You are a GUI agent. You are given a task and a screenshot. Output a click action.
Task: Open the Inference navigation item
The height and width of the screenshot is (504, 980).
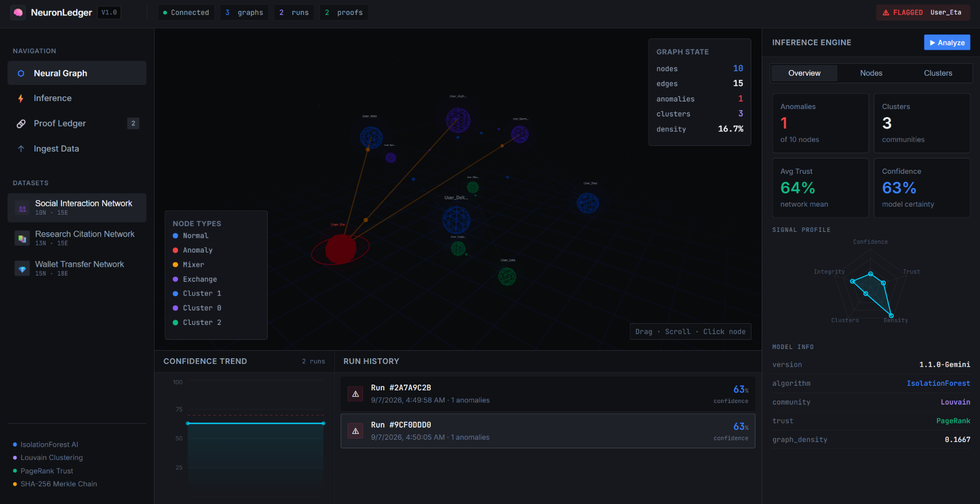pyautogui.click(x=77, y=99)
